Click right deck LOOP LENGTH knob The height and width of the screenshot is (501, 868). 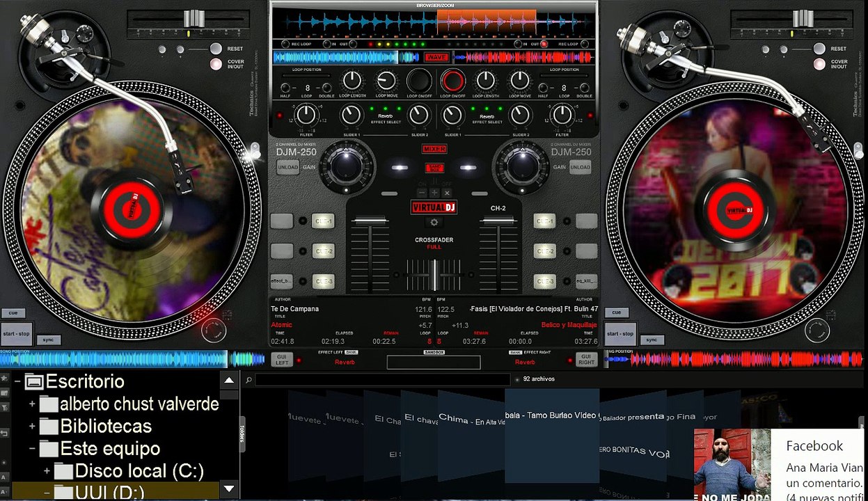(486, 81)
